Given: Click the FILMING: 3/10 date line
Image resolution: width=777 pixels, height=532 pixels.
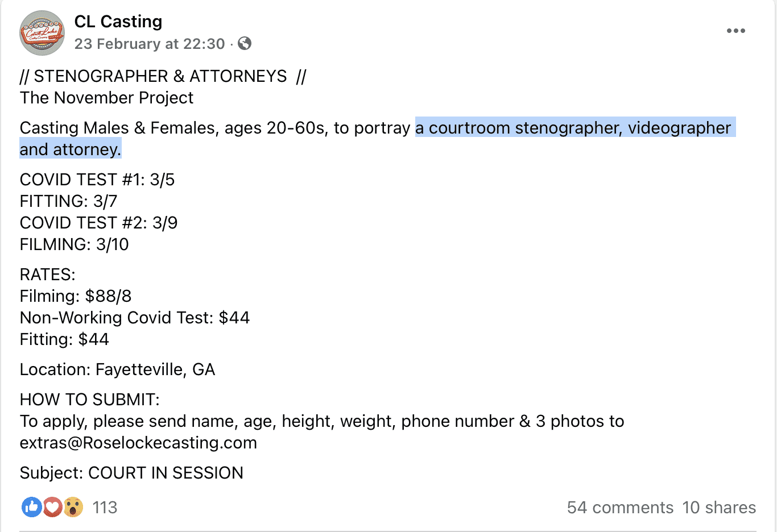Looking at the screenshot, I should click(x=74, y=244).
